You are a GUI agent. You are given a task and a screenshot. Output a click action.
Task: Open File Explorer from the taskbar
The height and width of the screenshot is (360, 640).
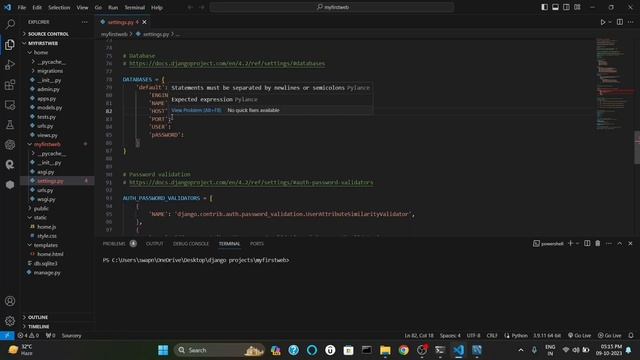click(385, 350)
